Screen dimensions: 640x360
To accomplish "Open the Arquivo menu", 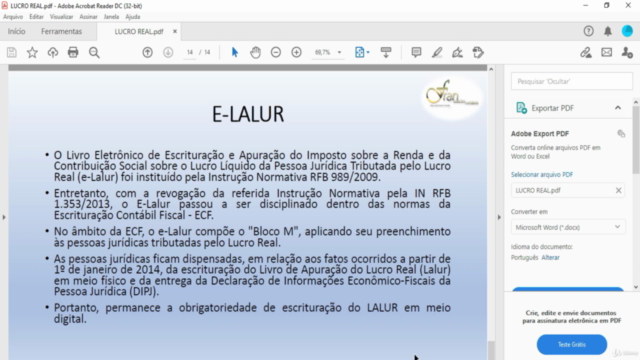I will point(13,17).
